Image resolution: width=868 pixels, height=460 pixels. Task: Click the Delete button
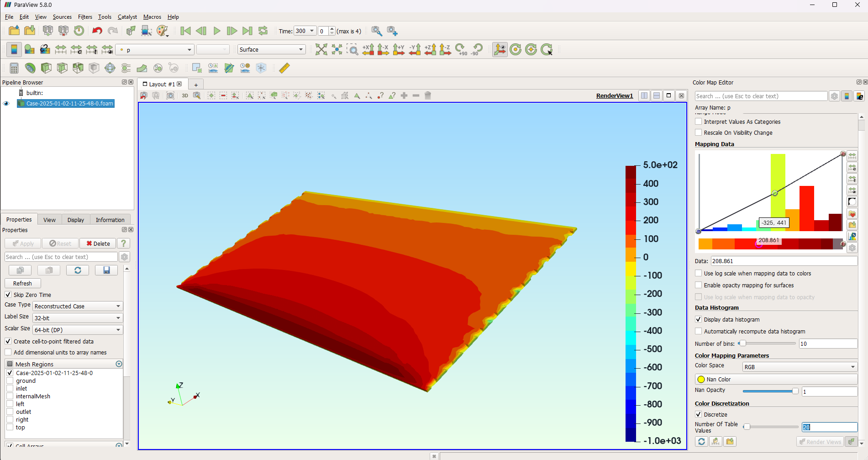[x=98, y=243]
